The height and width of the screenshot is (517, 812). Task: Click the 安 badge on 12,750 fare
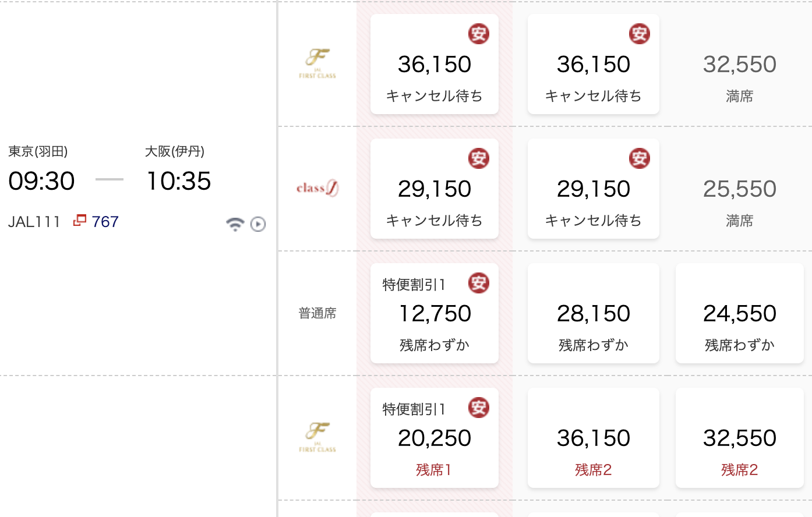coord(479,284)
